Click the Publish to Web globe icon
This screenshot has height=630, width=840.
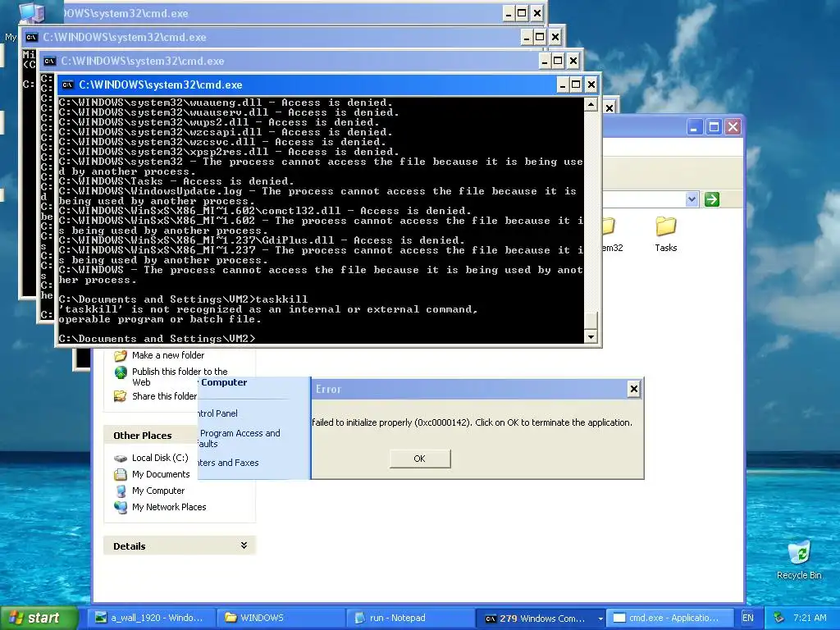121,372
